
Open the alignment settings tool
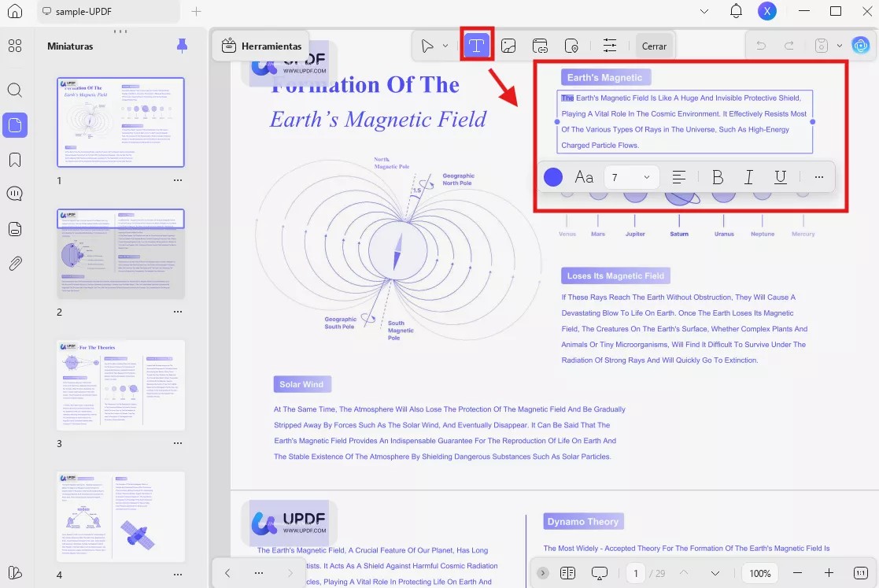pyautogui.click(x=609, y=46)
